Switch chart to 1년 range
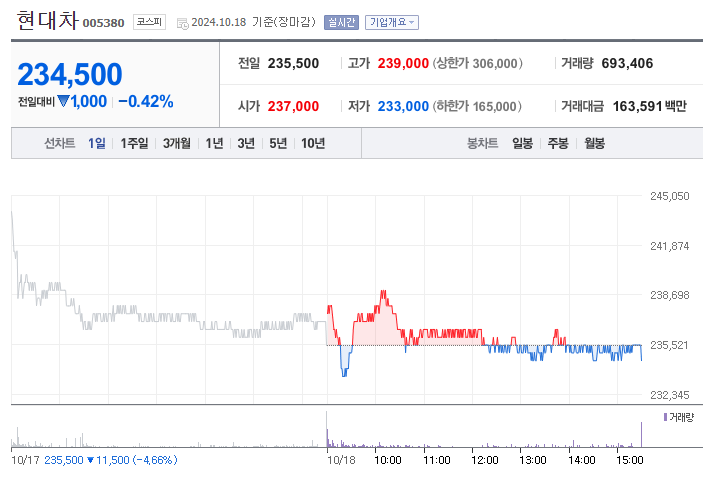The image size is (703, 477). pyautogui.click(x=214, y=143)
